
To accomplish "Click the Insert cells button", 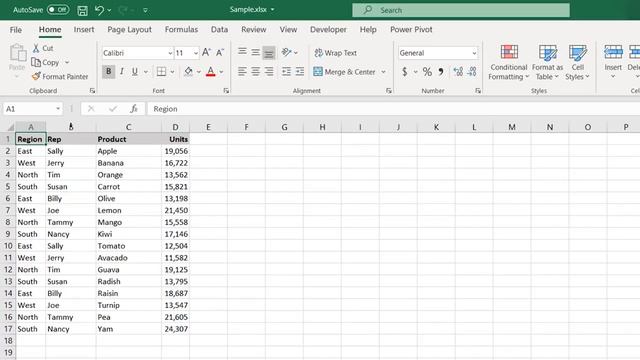I will [613, 62].
